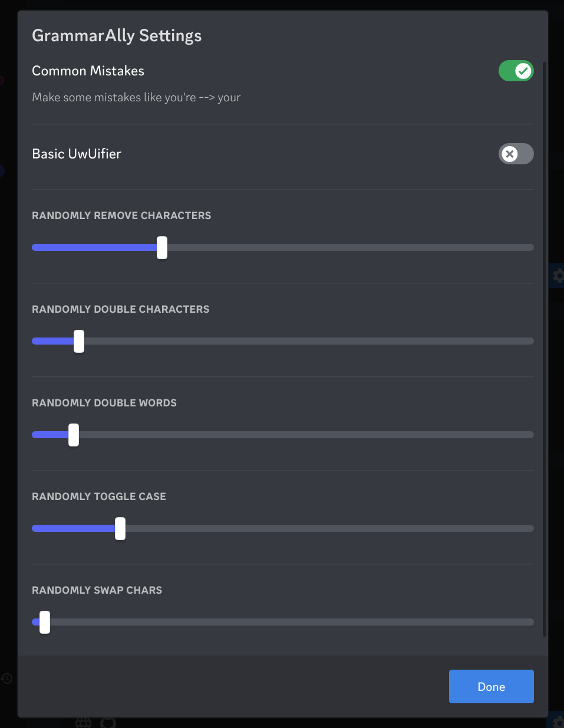Screen dimensions: 564x728
Task: Click the Randomly Swap Chars slider handle
Action: click(44, 622)
